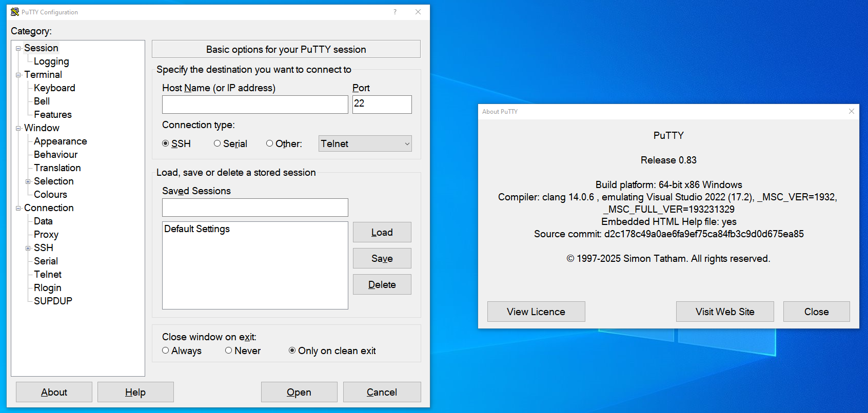Open the Selection settings category
This screenshot has width=868, height=413.
click(x=54, y=181)
